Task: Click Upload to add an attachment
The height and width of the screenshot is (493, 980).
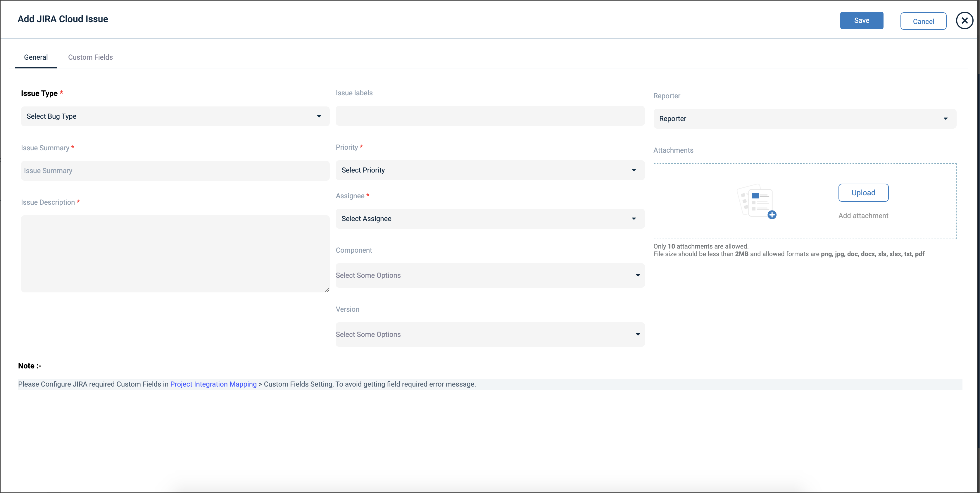Action: click(x=863, y=193)
